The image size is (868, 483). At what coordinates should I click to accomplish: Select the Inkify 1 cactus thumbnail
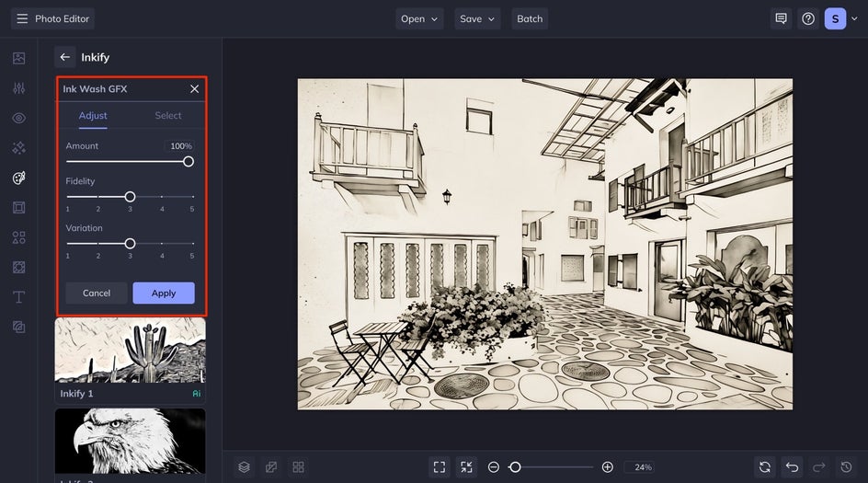130,351
